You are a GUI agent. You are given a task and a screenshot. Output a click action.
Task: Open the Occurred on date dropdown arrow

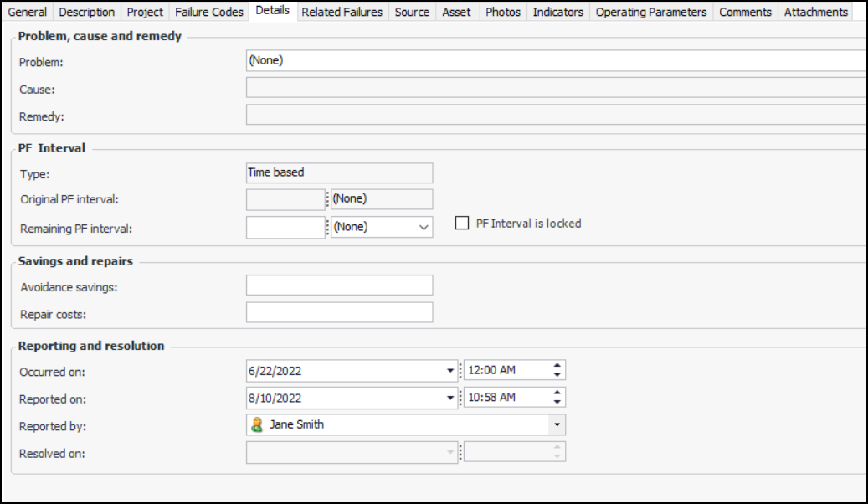[450, 371]
